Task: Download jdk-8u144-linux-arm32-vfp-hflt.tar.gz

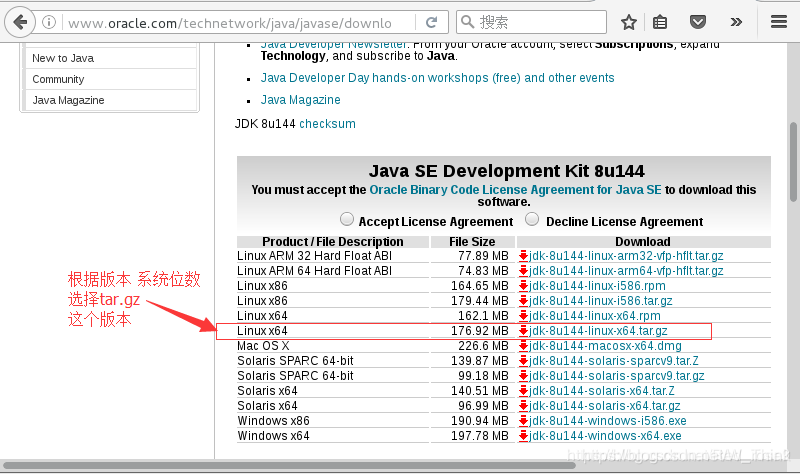Action: 626,256
